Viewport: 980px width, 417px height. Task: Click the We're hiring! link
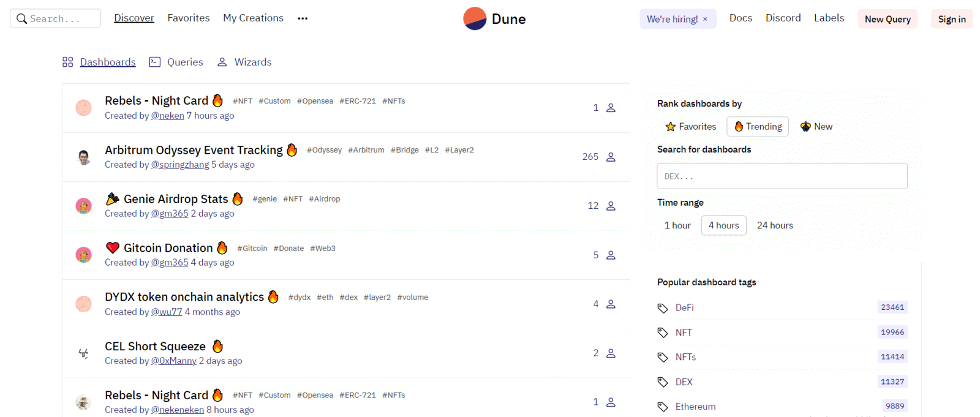[x=672, y=19]
